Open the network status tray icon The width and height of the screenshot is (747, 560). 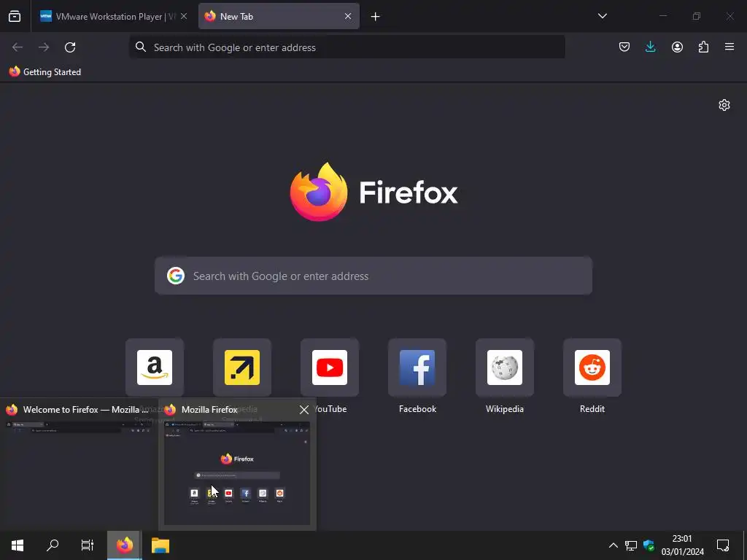click(x=631, y=545)
